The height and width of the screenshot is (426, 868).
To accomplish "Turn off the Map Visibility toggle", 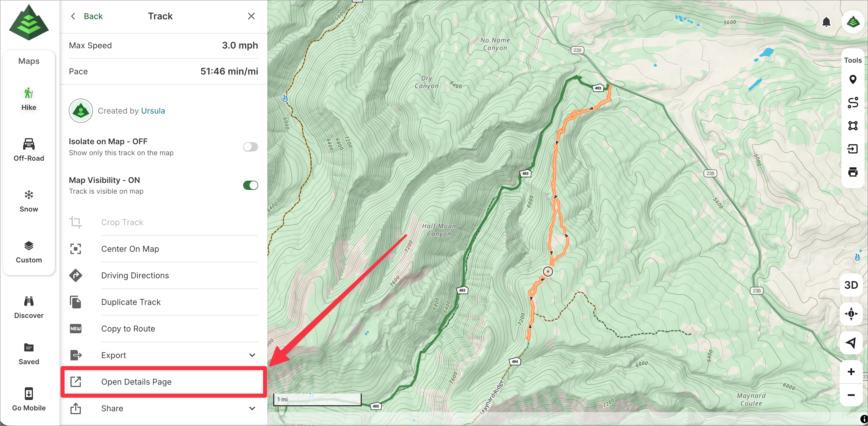I will tap(250, 185).
